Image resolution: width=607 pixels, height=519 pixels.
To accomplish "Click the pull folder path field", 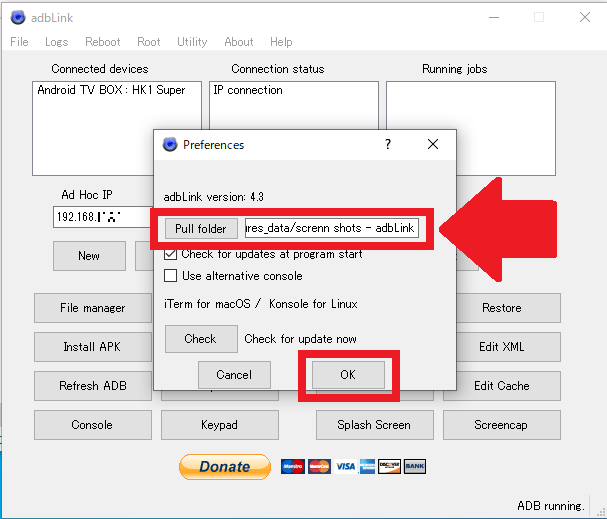I will 332,228.
